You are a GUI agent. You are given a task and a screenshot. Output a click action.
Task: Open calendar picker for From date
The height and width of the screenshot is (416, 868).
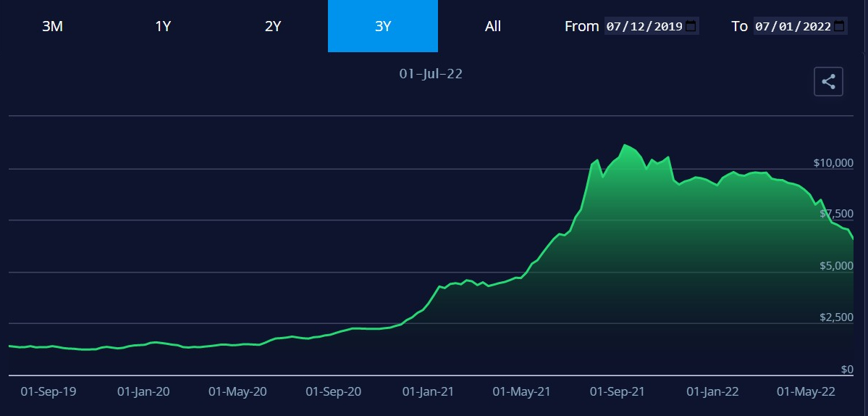691,26
